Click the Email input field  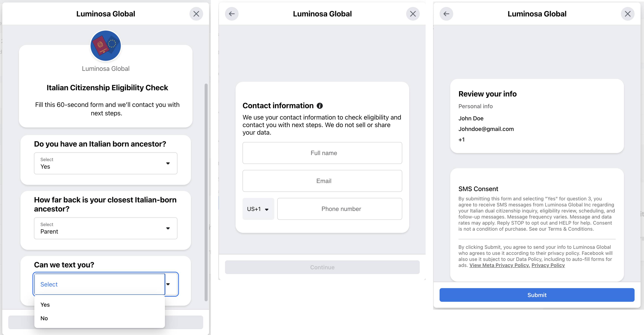[x=322, y=181]
